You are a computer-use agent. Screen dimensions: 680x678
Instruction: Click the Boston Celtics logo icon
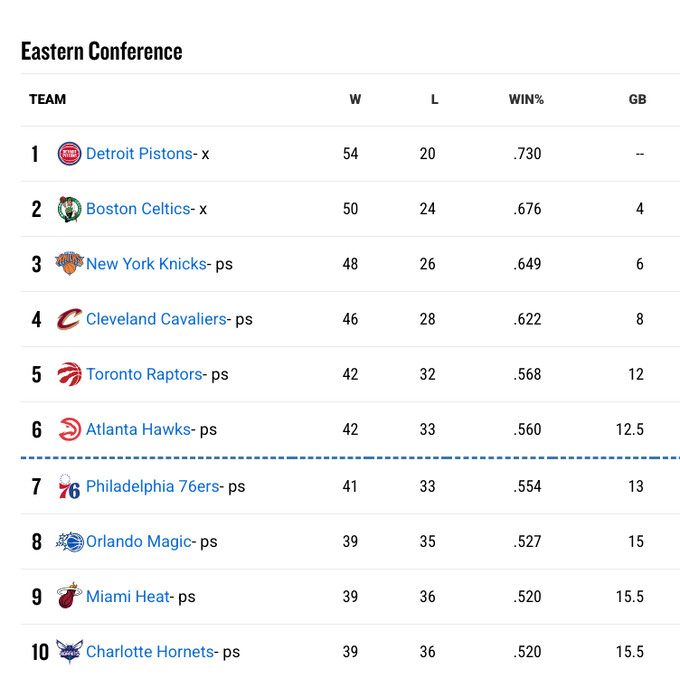[69, 209]
